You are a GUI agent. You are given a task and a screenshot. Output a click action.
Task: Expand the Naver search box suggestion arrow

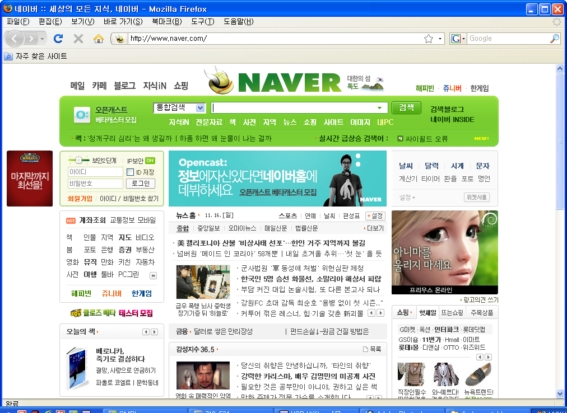[x=379, y=108]
